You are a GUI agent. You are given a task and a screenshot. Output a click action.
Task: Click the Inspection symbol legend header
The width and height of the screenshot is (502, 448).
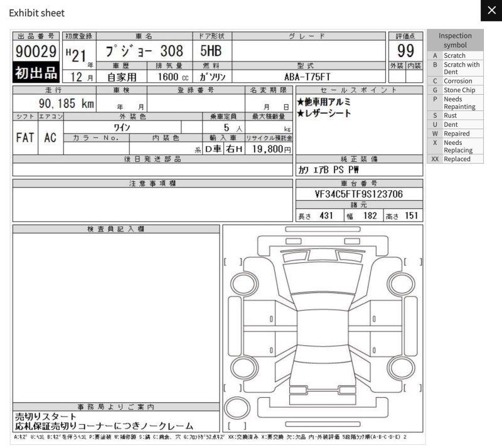455,40
